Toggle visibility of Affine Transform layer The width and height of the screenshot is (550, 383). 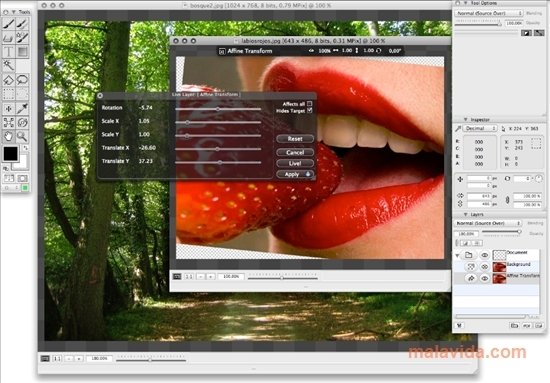[x=484, y=278]
